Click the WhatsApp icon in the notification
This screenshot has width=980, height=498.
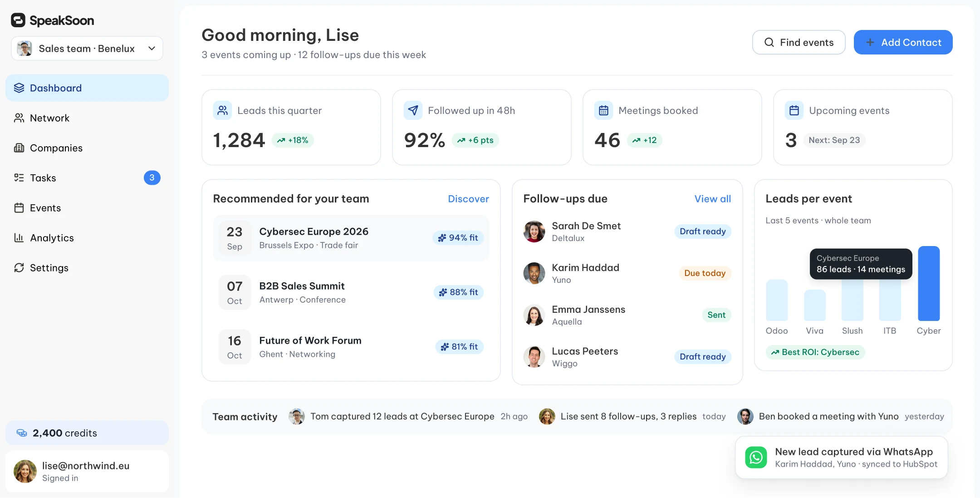[756, 457]
